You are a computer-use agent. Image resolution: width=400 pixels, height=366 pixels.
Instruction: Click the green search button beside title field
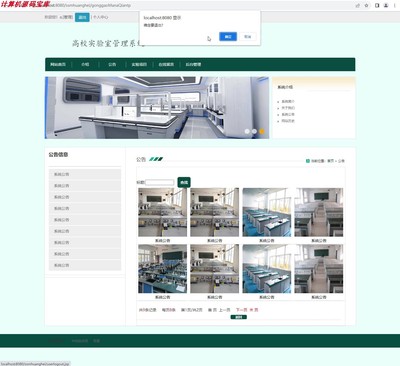coord(184,182)
